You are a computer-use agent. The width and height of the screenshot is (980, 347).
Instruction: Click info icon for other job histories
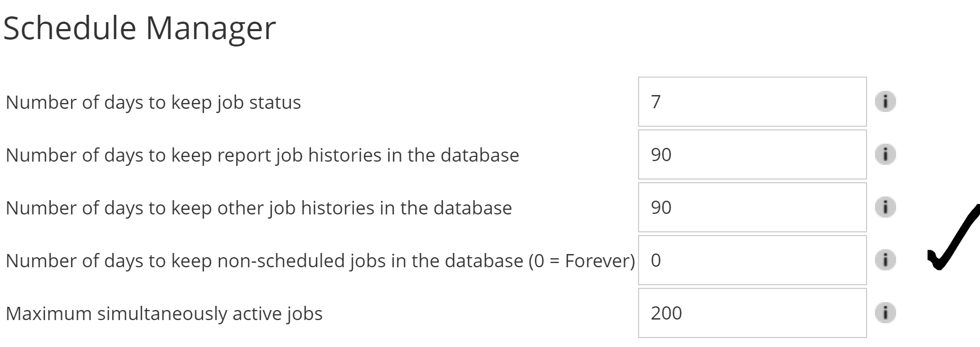point(885,207)
